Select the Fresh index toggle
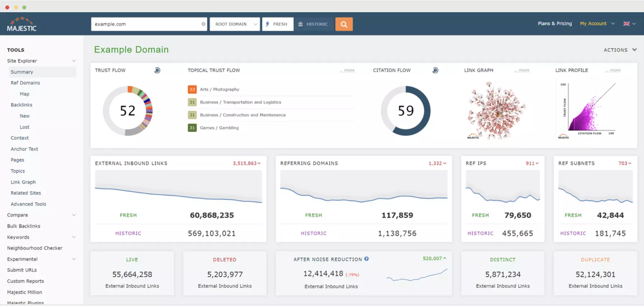The width and height of the screenshot is (644, 306). pos(278,24)
